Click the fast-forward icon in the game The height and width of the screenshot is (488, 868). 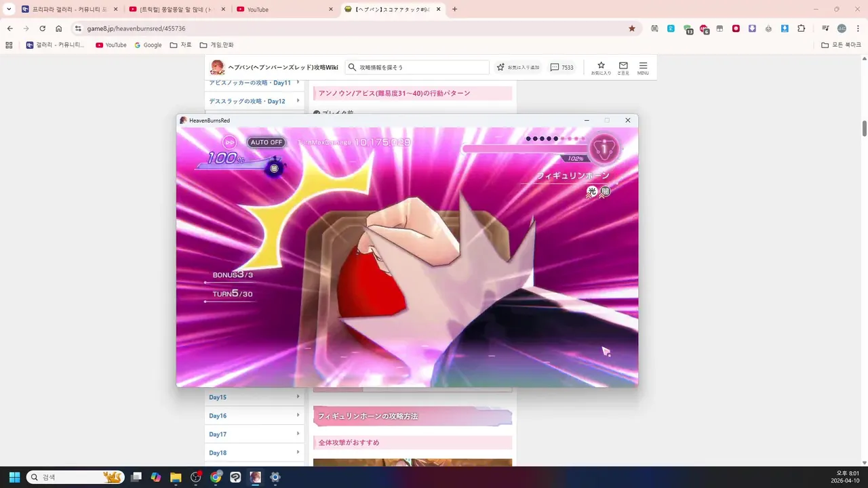pyautogui.click(x=230, y=142)
